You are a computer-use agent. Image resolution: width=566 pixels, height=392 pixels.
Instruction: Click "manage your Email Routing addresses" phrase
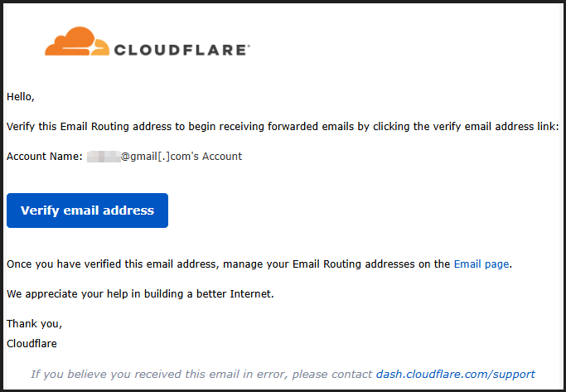[x=335, y=264]
